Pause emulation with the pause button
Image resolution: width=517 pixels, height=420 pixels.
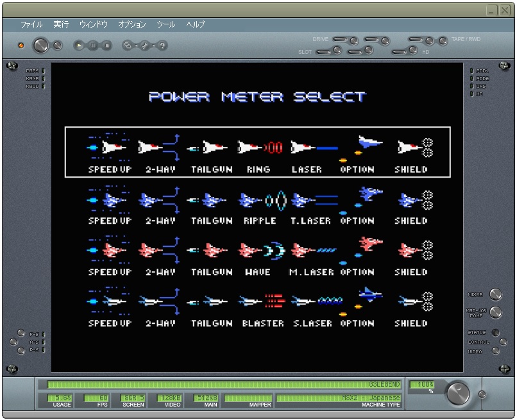click(93, 45)
